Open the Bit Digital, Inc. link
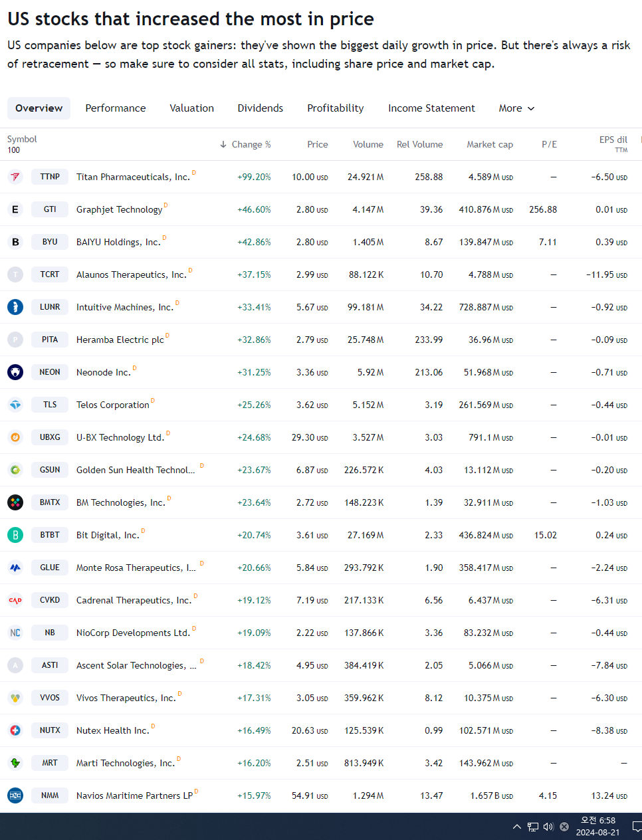The width and height of the screenshot is (642, 840). tap(108, 535)
